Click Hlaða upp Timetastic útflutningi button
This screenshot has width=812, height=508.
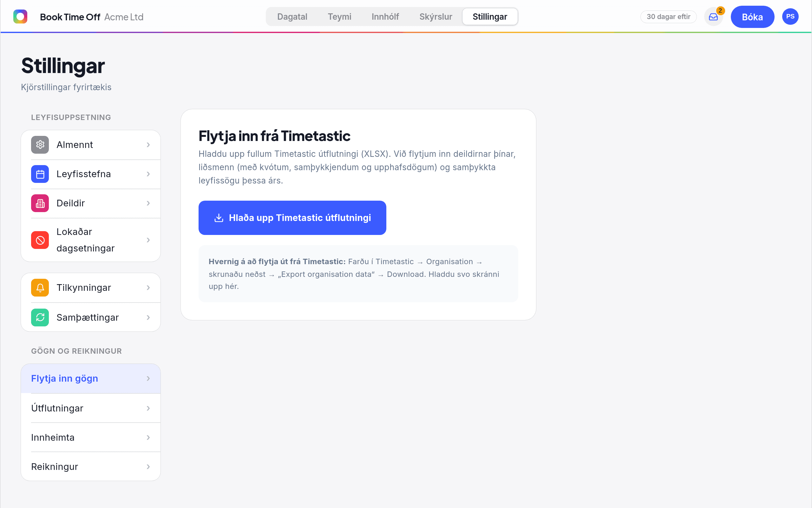(x=292, y=218)
